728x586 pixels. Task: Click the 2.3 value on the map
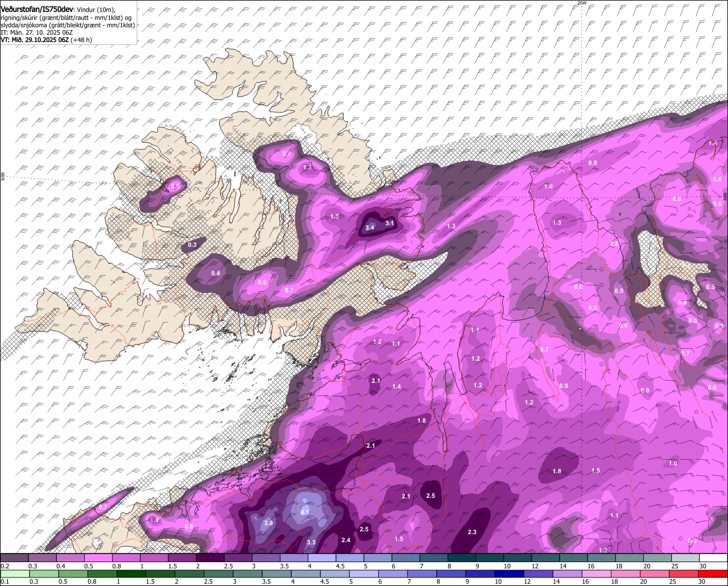pyautogui.click(x=472, y=532)
